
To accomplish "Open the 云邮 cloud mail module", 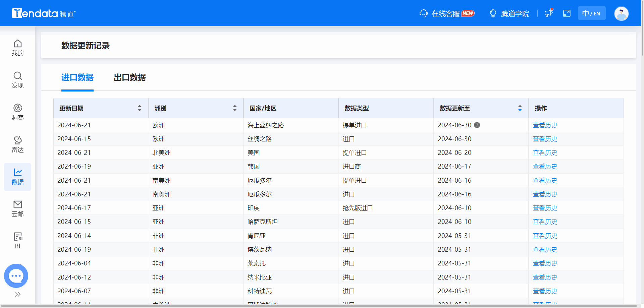I will point(17,208).
